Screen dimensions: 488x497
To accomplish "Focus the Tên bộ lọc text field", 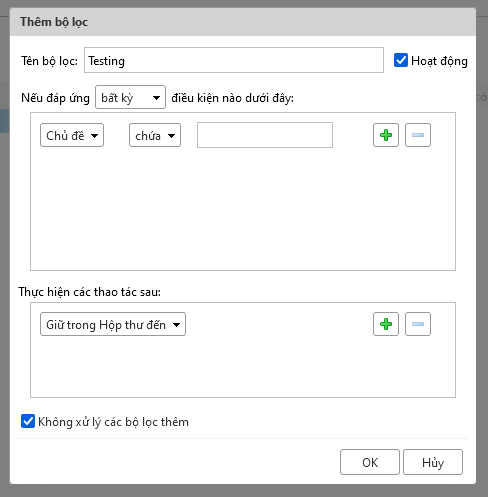I will click(234, 60).
